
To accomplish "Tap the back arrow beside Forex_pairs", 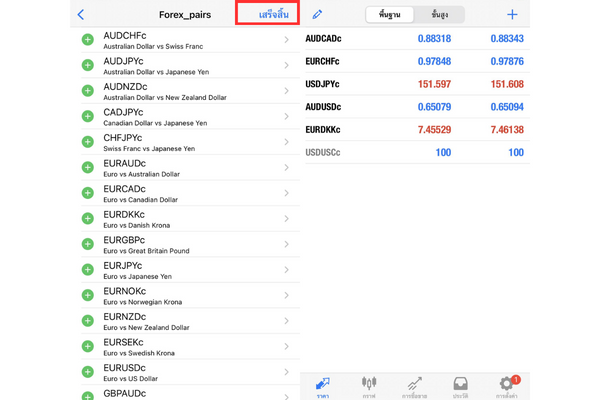I will pos(81,15).
